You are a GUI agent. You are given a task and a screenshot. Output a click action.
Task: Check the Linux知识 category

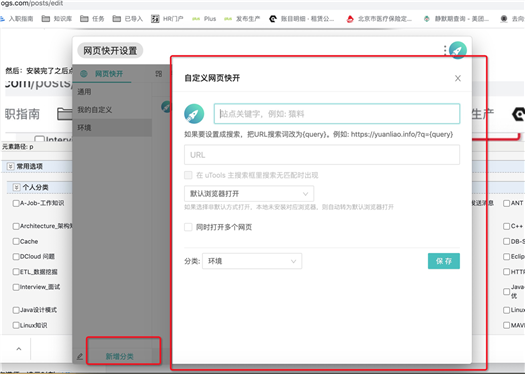16,325
